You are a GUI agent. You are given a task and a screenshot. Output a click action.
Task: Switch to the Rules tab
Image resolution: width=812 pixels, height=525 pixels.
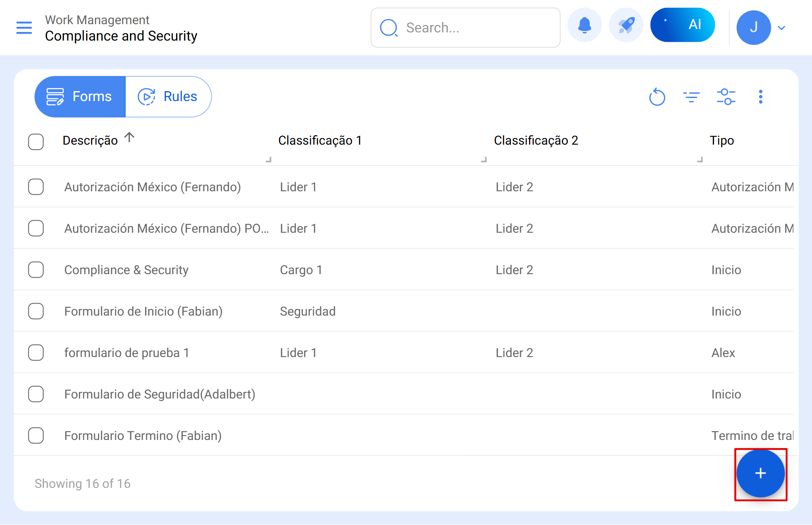click(x=168, y=97)
